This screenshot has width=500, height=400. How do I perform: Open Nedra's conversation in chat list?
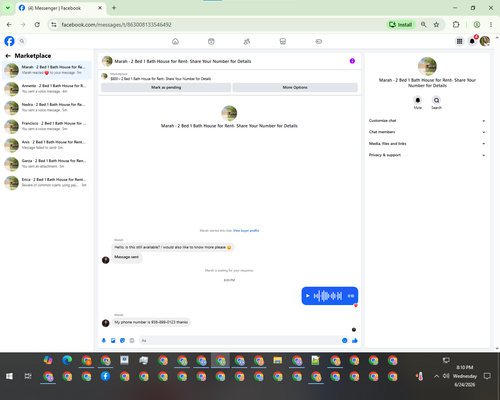tap(47, 107)
